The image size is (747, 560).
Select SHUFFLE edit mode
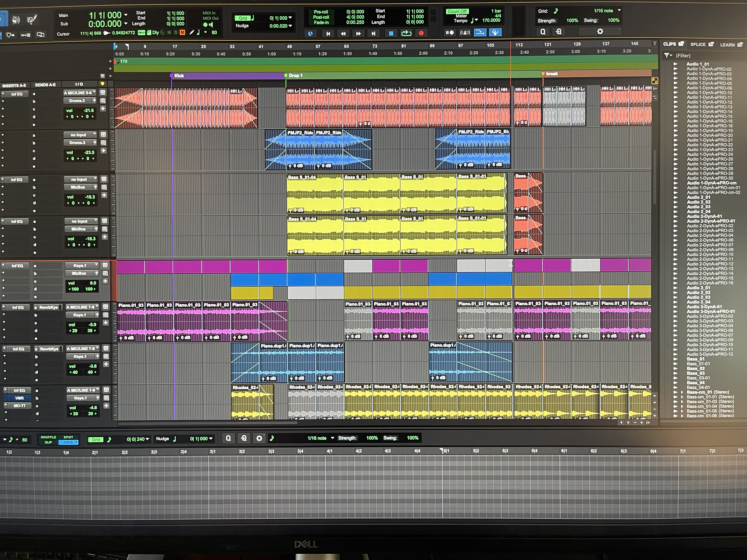48,437
